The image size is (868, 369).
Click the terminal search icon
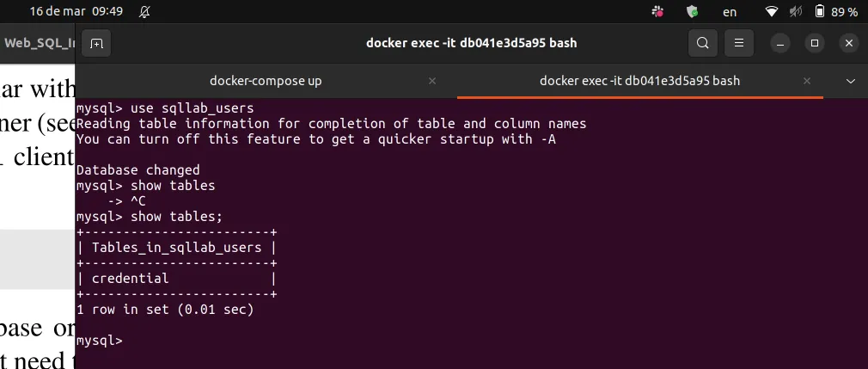click(703, 43)
